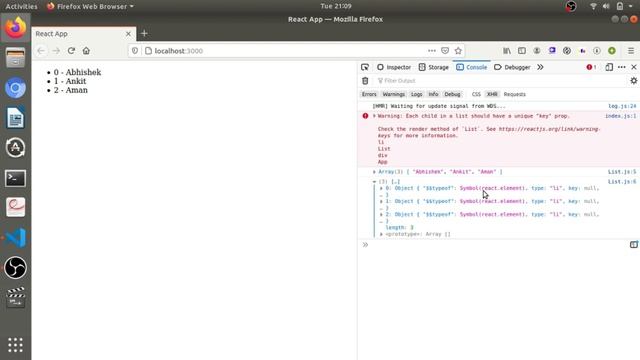The height and width of the screenshot is (360, 640).
Task: Open the video editor clapperboard dock icon
Action: tap(16, 297)
